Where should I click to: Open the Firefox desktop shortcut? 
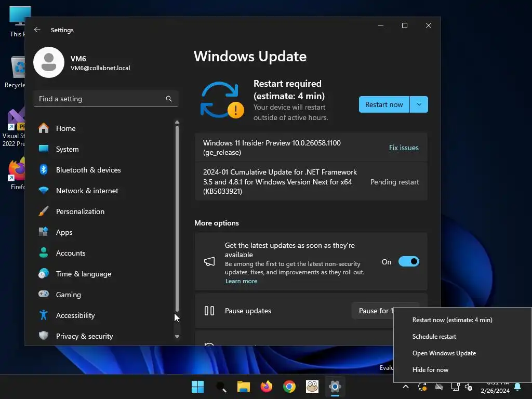point(16,174)
